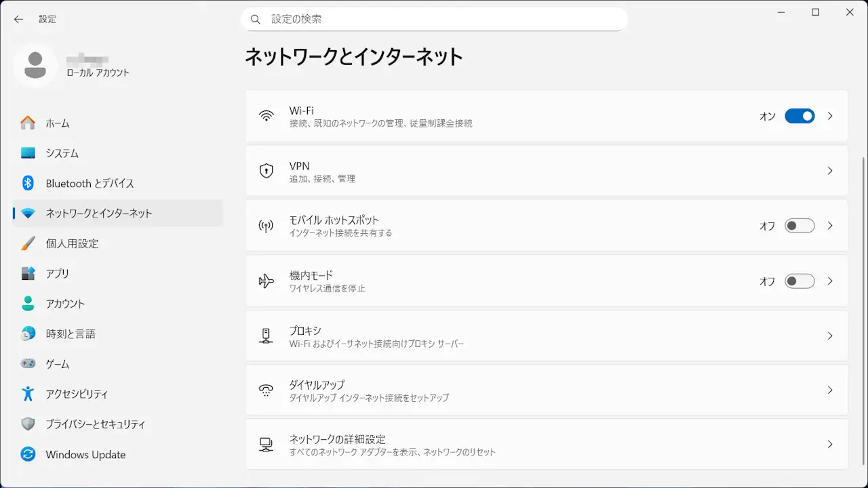This screenshot has height=488, width=868.
Task: Click the モバイル ホットスポット antenna icon
Action: tap(267, 226)
